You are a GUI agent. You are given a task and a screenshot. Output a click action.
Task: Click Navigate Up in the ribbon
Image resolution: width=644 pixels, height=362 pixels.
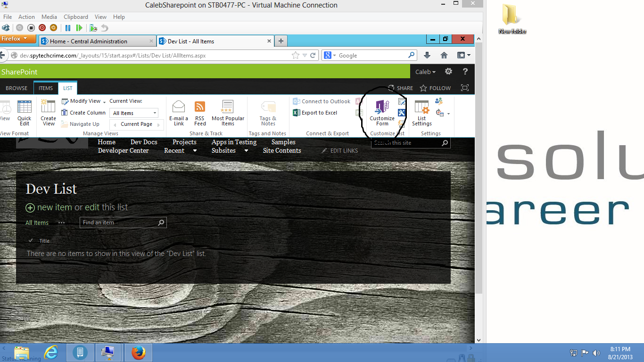click(80, 124)
